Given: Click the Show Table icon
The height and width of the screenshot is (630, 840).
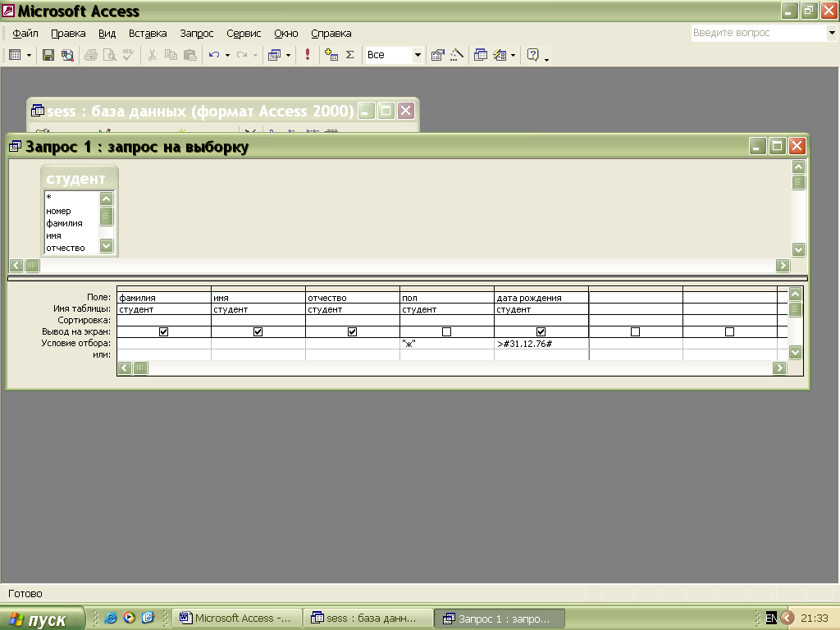Looking at the screenshot, I should tap(331, 55).
